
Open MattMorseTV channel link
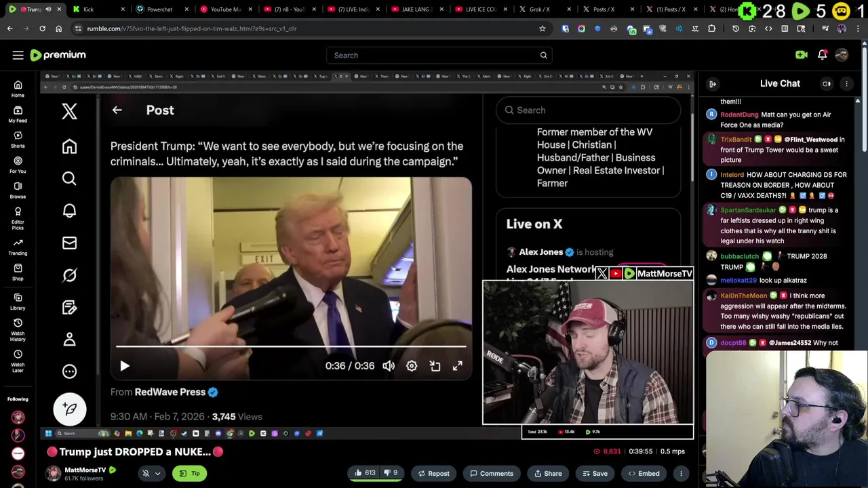click(x=85, y=470)
